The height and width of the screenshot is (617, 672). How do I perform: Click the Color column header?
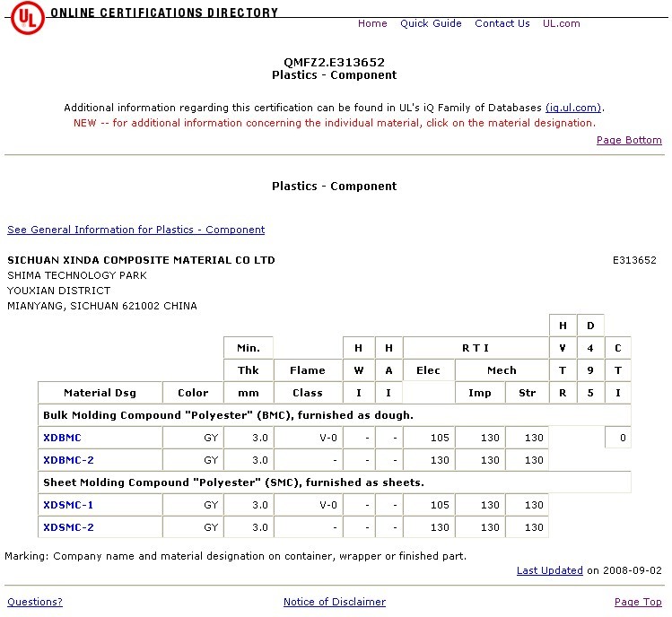pyautogui.click(x=193, y=393)
